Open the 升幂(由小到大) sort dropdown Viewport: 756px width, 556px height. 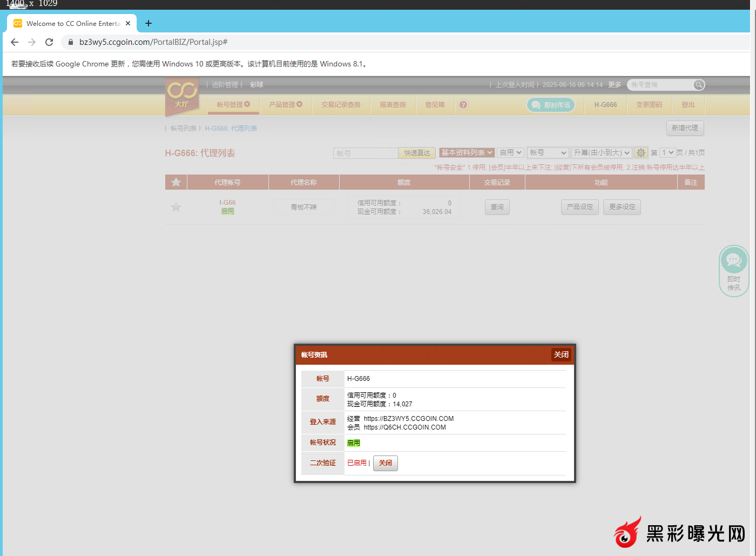[x=602, y=153]
